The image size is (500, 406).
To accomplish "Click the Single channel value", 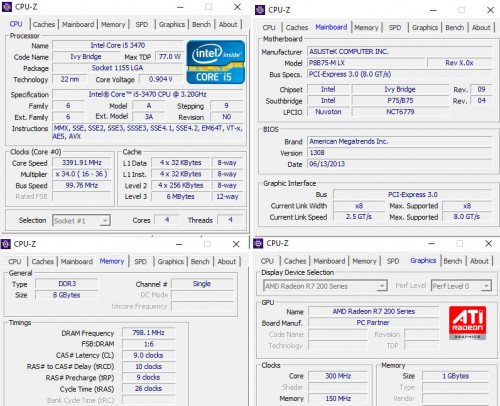I will 202,284.
